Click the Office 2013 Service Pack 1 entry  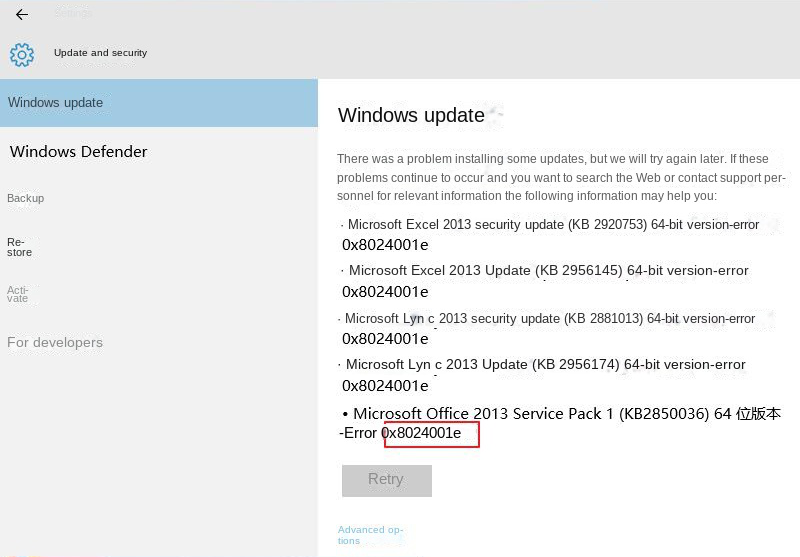pyautogui.click(x=565, y=414)
